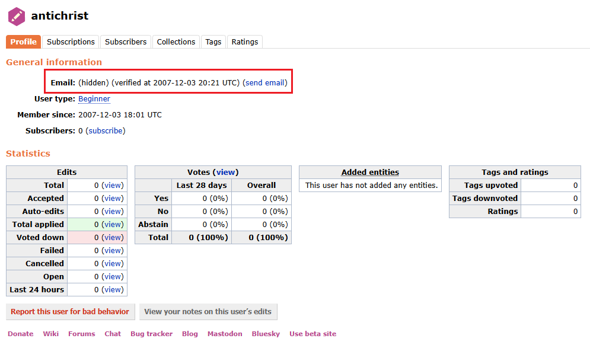View the user's votes

tap(225, 173)
